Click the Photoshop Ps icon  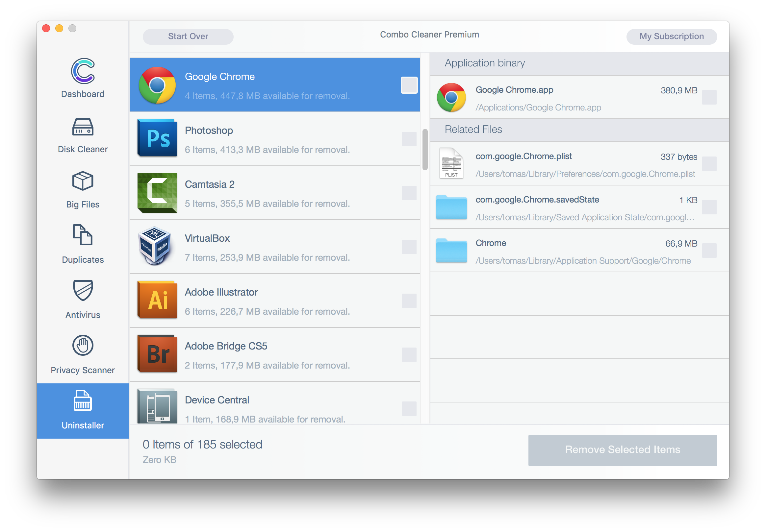tap(157, 138)
